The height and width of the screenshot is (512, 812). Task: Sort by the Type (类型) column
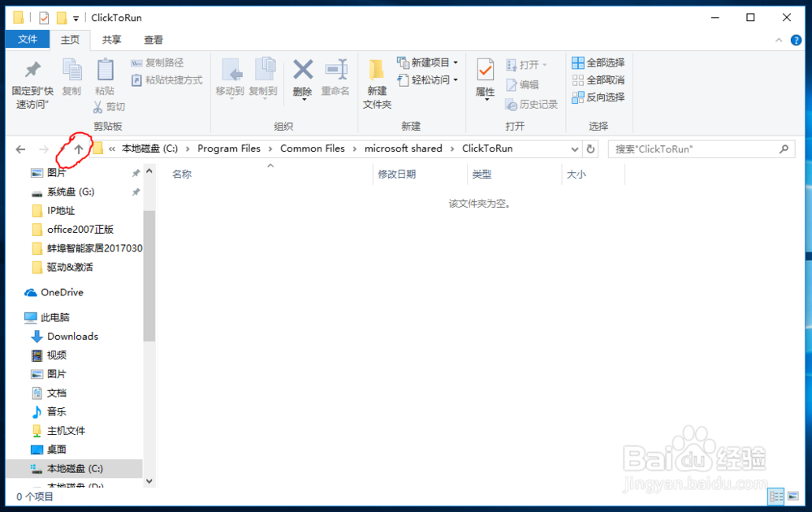(482, 174)
